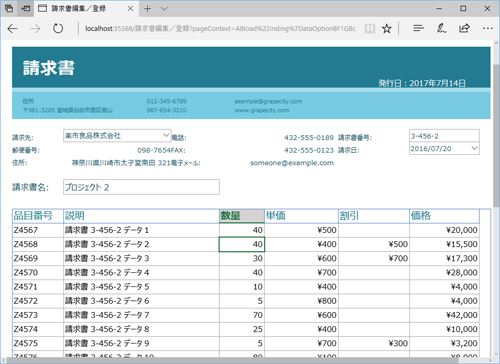
Task: Open the web note pen icon
Action: tap(441, 28)
